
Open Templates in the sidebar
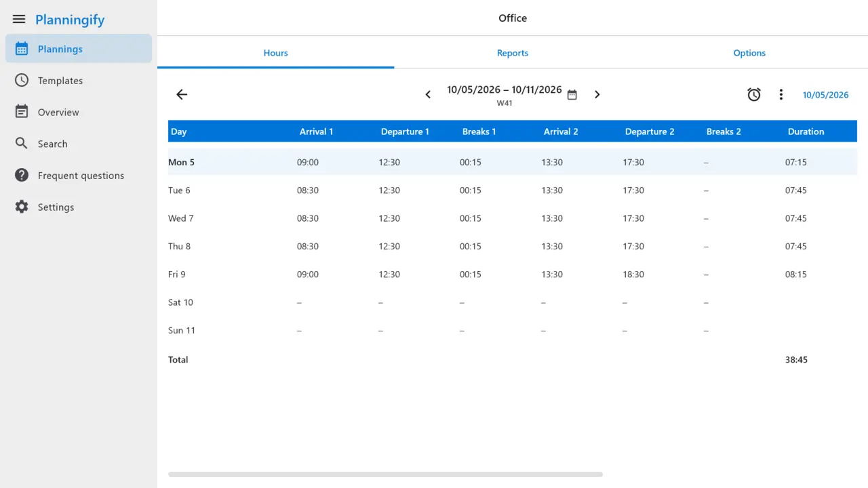tap(79, 81)
